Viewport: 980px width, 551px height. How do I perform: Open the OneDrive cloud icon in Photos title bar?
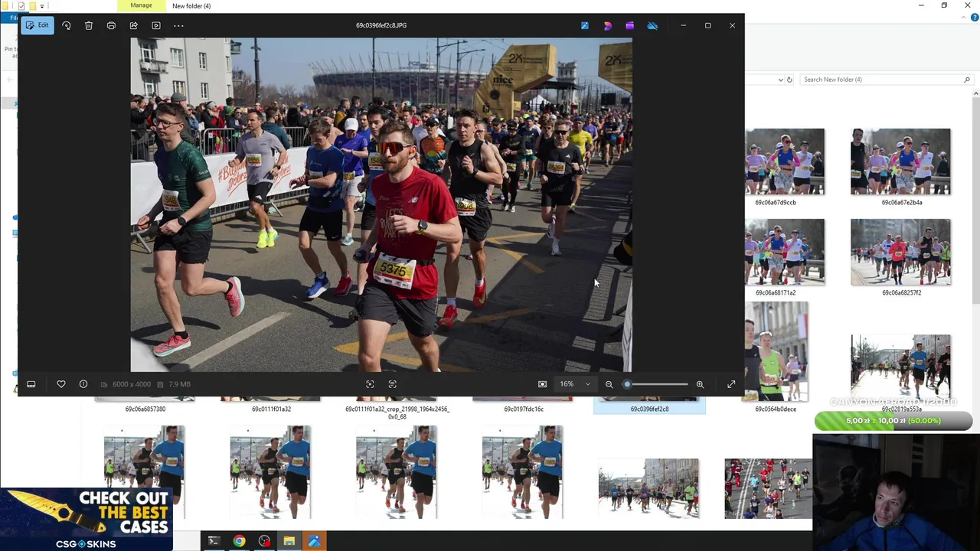click(x=652, y=25)
